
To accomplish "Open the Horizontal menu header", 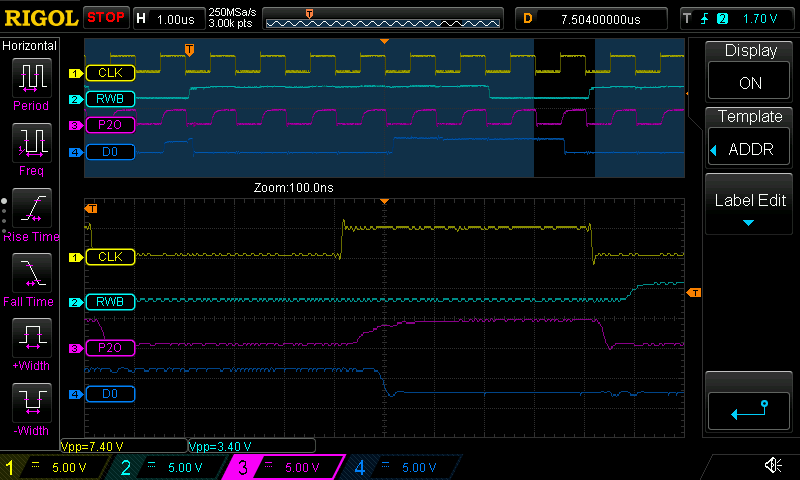I will pos(30,46).
